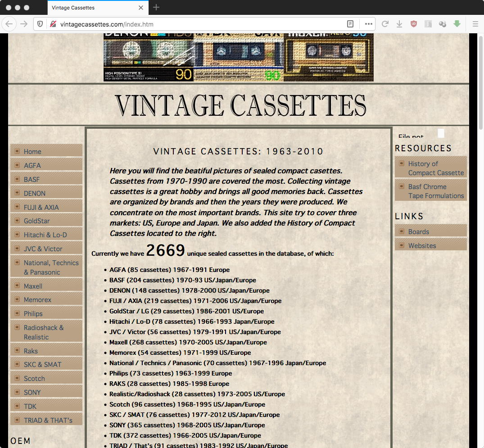Image resolution: width=484 pixels, height=448 pixels.
Task: Click the bullet icon beside SONY
Action: click(17, 392)
